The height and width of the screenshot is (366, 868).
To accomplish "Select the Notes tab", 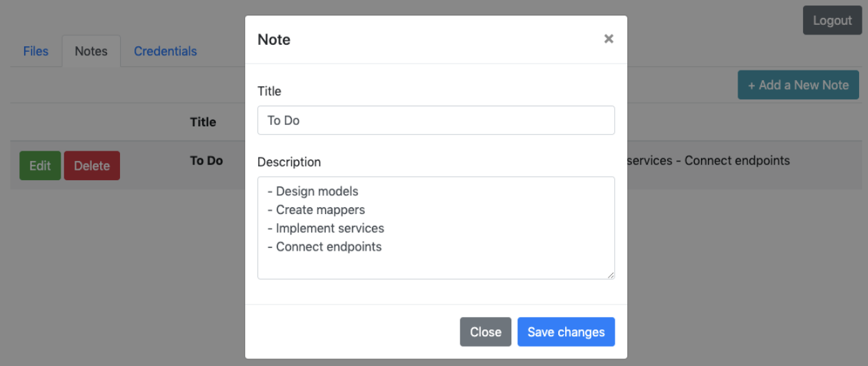I will pyautogui.click(x=91, y=51).
